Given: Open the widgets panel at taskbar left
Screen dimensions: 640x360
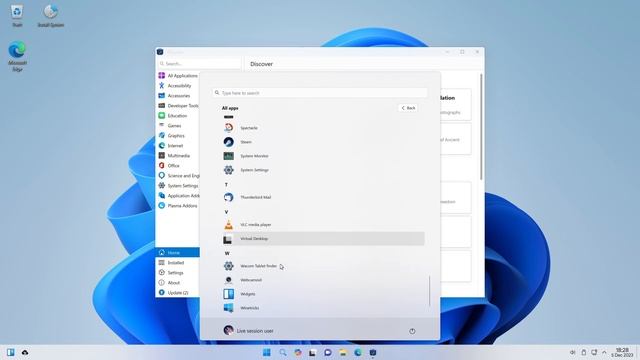Looking at the screenshot, I should [11, 352].
